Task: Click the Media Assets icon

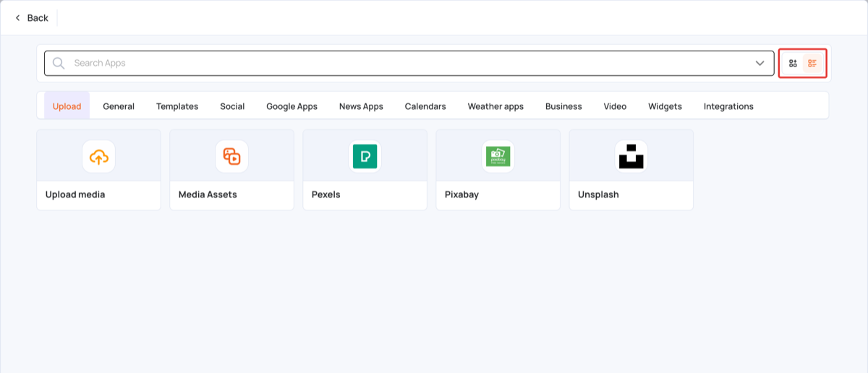Action: click(232, 156)
